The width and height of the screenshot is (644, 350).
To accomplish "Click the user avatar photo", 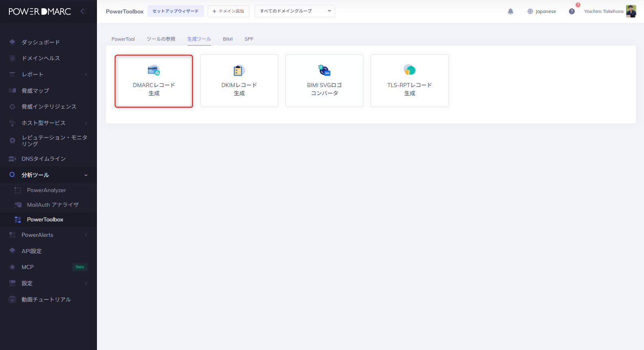I will pyautogui.click(x=631, y=11).
